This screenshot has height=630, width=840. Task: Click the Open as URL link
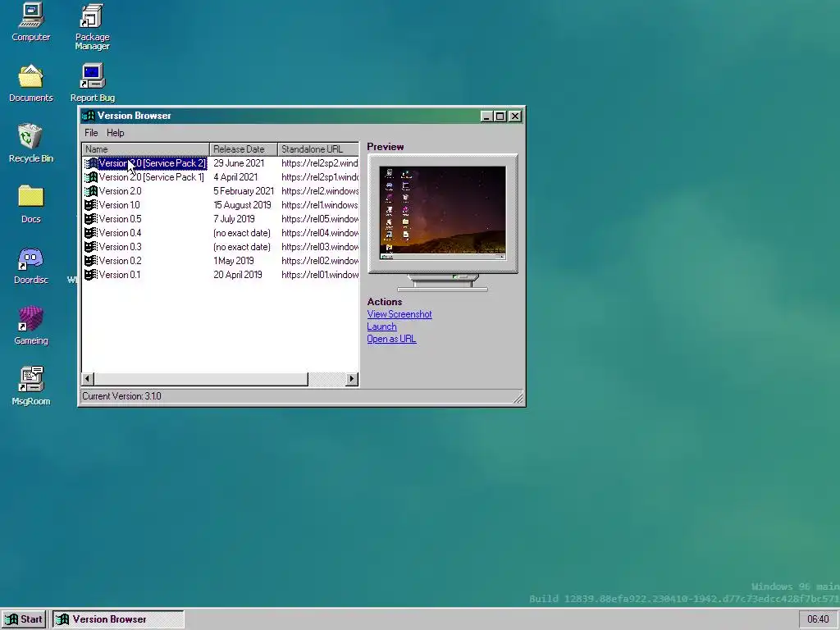tap(391, 339)
